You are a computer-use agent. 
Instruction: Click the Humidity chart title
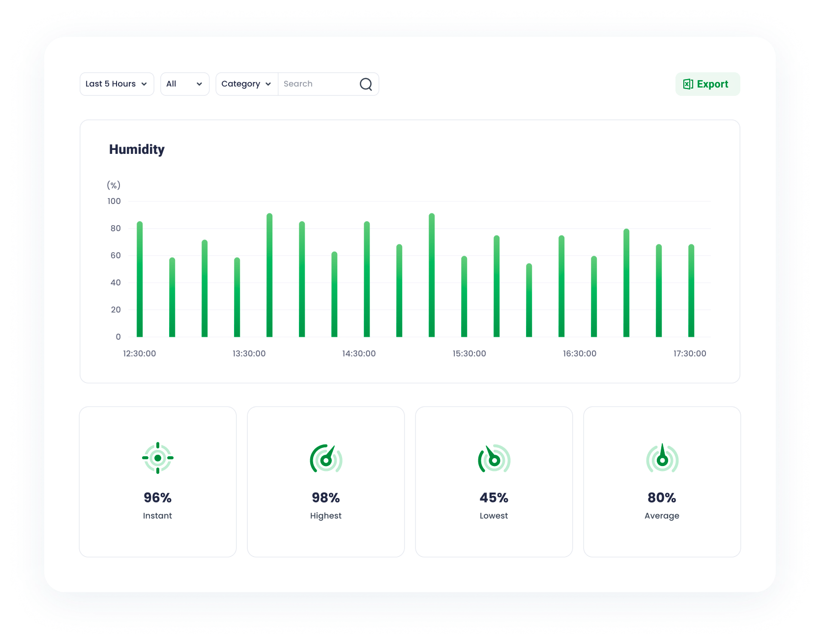click(137, 149)
